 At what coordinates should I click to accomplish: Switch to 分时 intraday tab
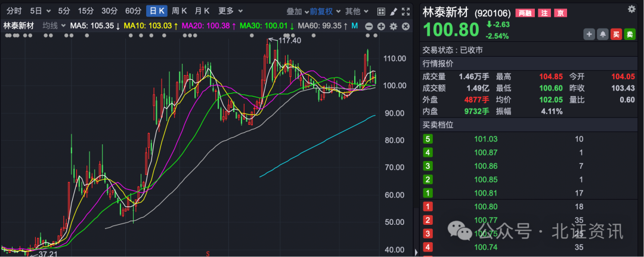point(14,11)
